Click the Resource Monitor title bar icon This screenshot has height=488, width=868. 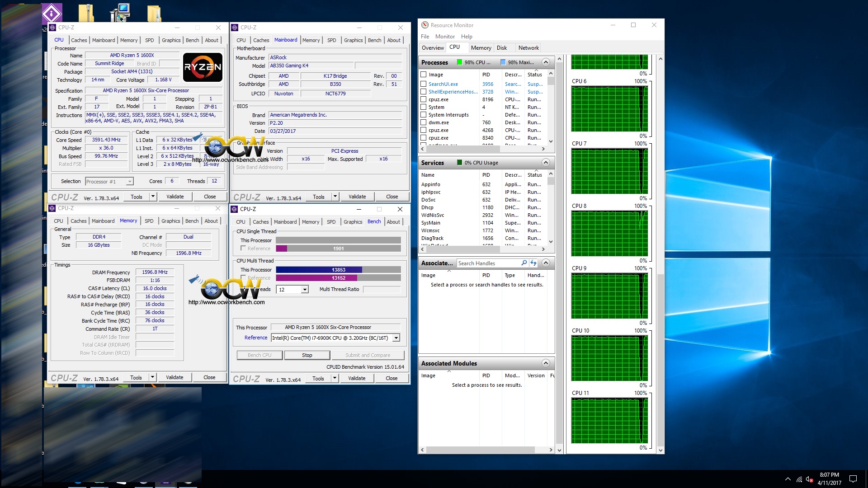[425, 25]
